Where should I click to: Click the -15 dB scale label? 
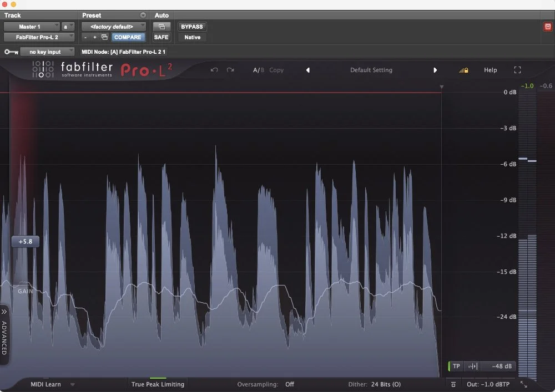pyautogui.click(x=507, y=272)
